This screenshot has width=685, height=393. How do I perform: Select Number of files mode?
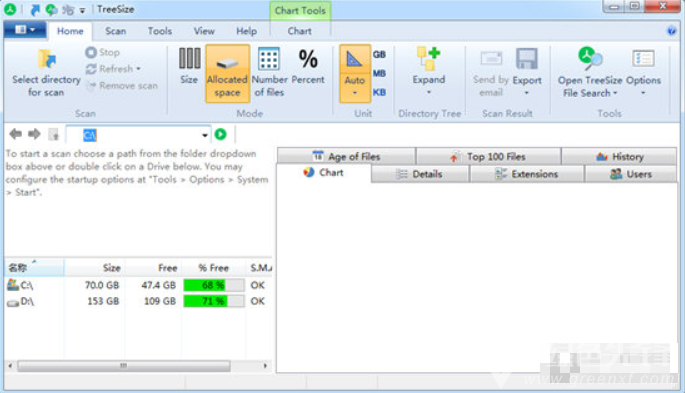(x=269, y=72)
